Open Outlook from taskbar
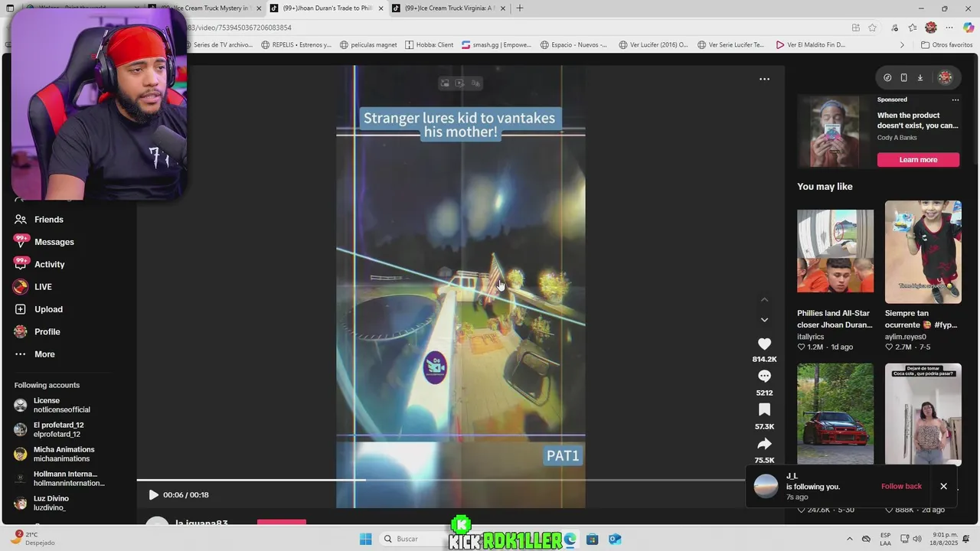Screen dimensions: 980x551 pyautogui.click(x=614, y=539)
